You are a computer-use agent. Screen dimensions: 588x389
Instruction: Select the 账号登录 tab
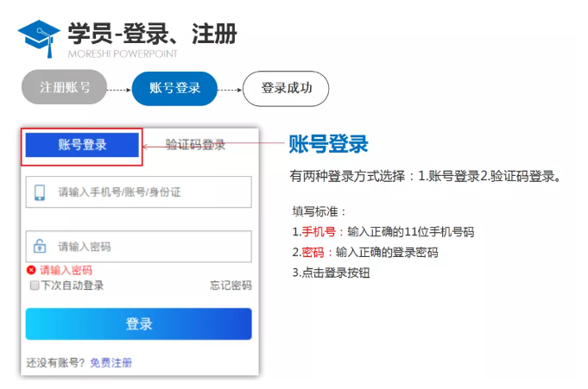pyautogui.click(x=82, y=145)
